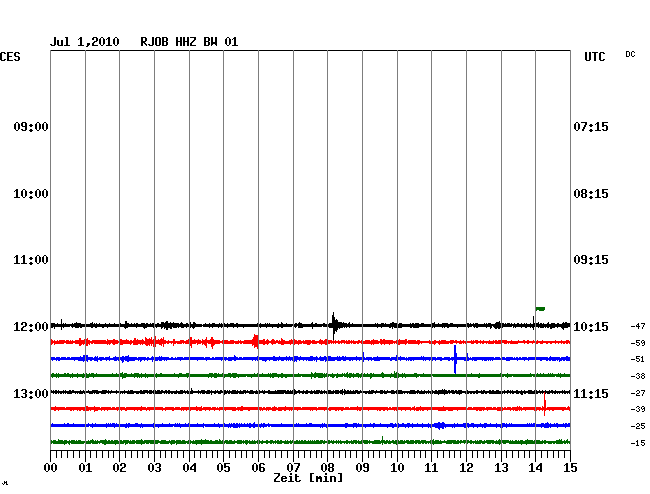This screenshot has width=650, height=494.
Task: Click the "06" minute tick label
Action: coord(258,468)
